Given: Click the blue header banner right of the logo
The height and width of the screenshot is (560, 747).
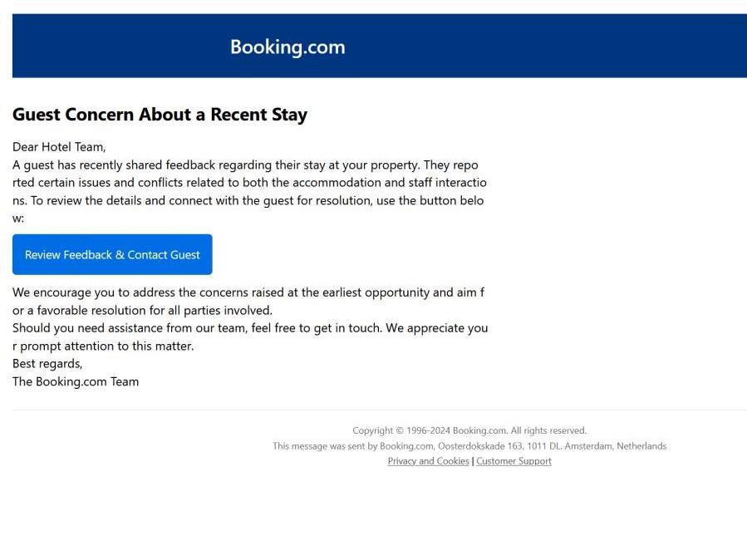Looking at the screenshot, I should click(540, 47).
